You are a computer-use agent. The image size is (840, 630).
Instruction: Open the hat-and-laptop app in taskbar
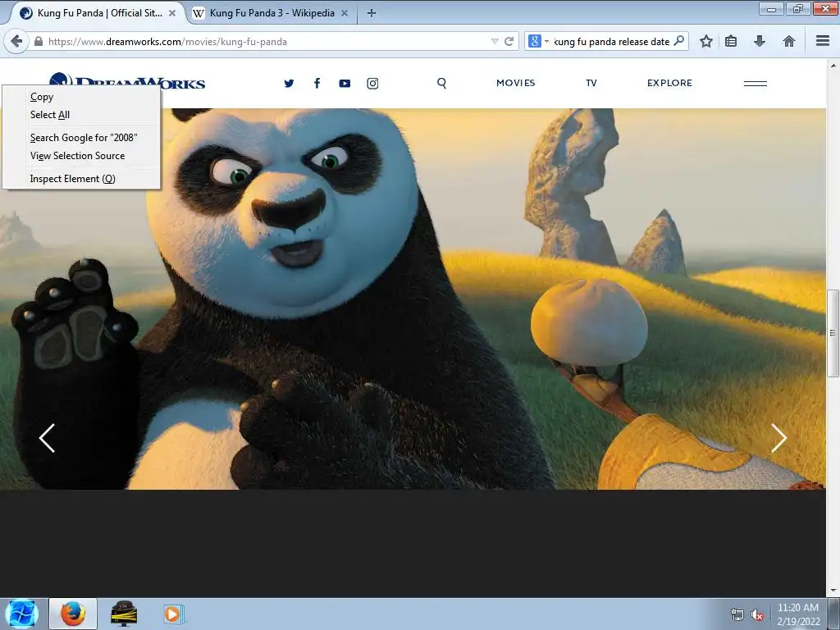(124, 614)
